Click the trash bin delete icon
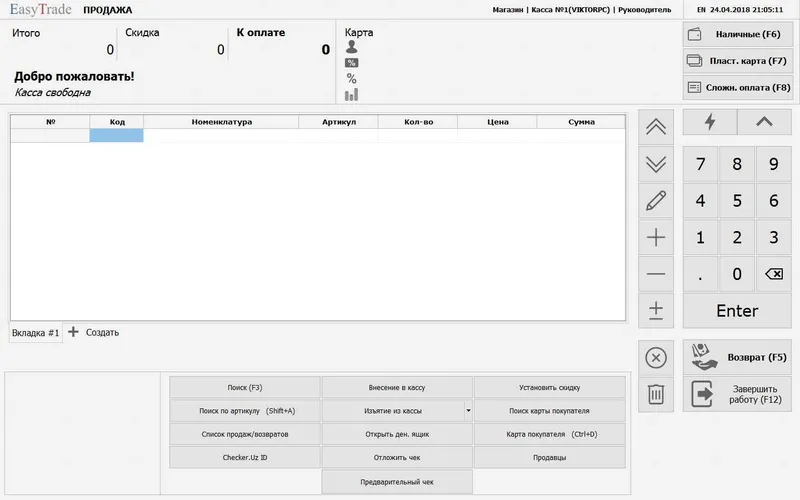Viewport: 800px width, 500px height. click(656, 394)
